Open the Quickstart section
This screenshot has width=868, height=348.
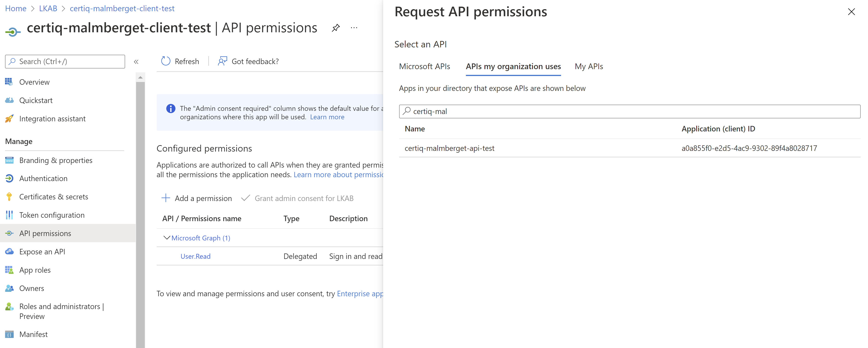[36, 100]
